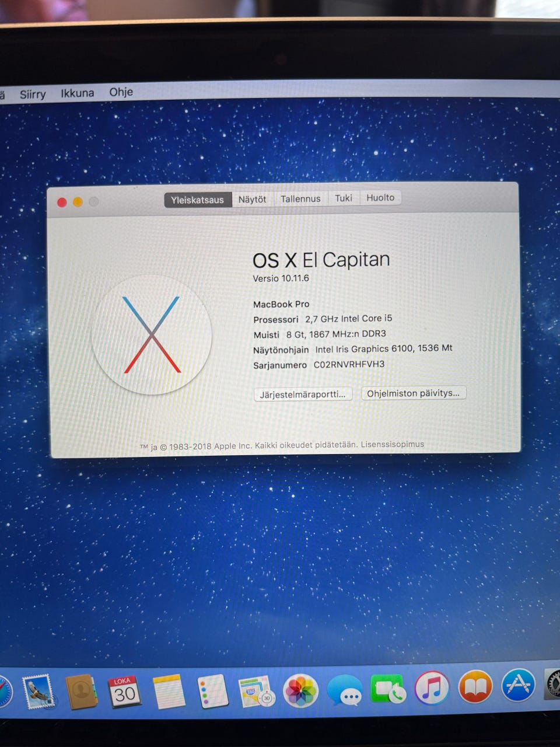Click the OS X El Capitan title
The height and width of the screenshot is (747, 560).
(321, 260)
